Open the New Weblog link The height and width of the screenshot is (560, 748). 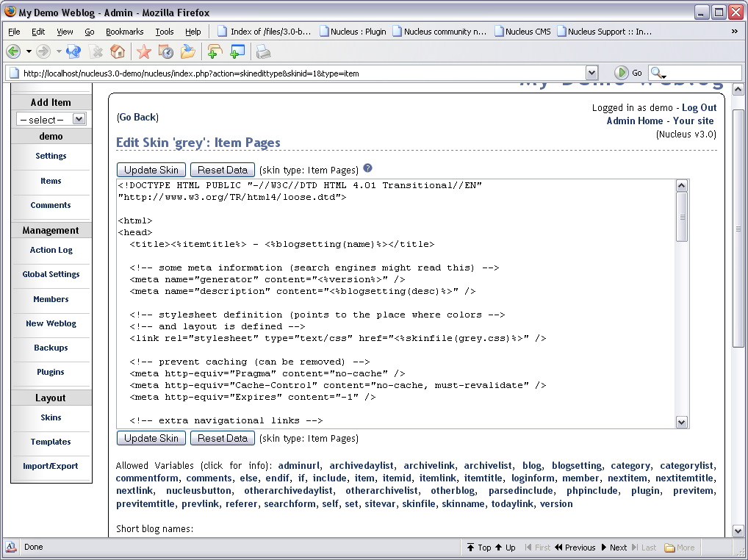[x=51, y=323]
